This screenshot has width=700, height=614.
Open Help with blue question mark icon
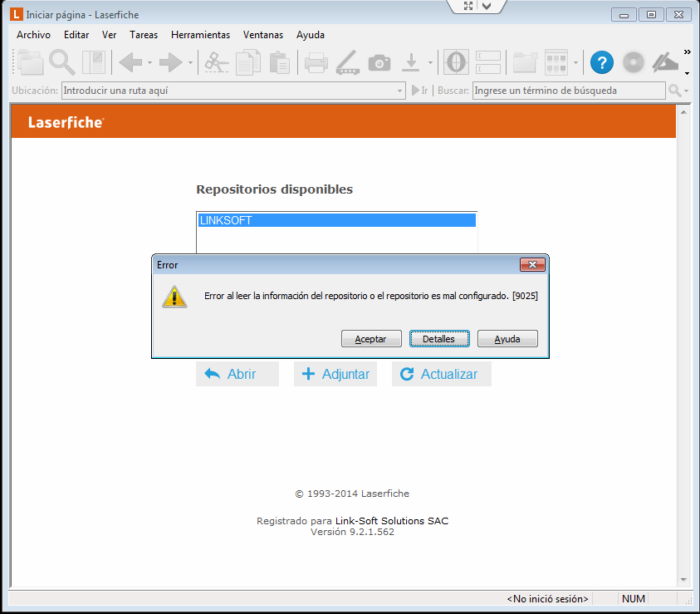pos(602,62)
